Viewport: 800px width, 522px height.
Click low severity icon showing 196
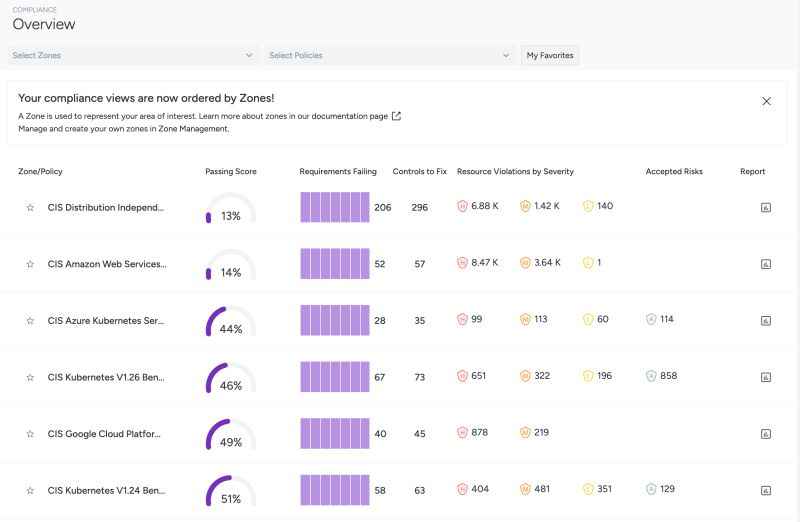click(x=588, y=376)
